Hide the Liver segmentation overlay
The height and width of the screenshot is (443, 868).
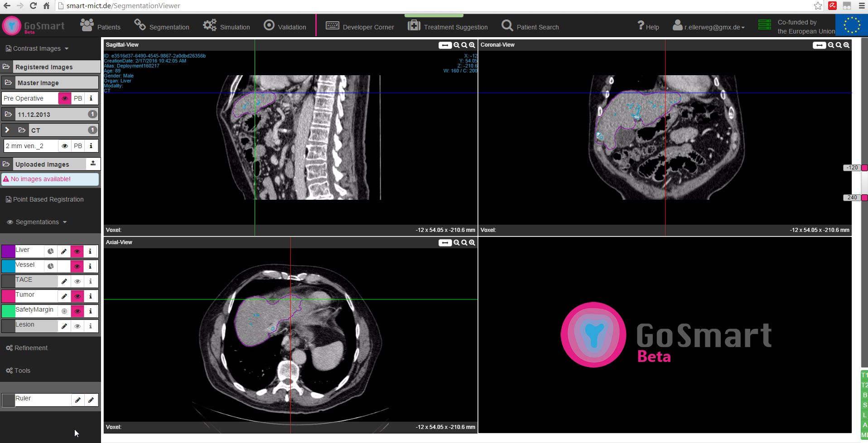77,251
